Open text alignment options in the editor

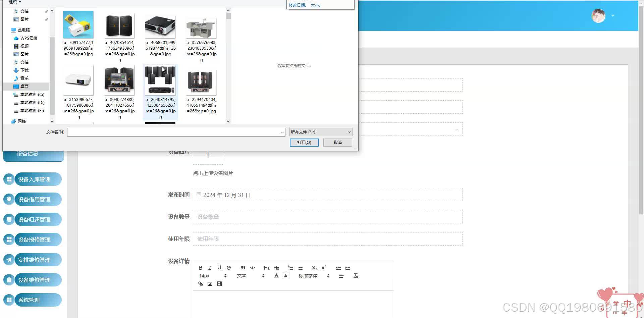[341, 276]
